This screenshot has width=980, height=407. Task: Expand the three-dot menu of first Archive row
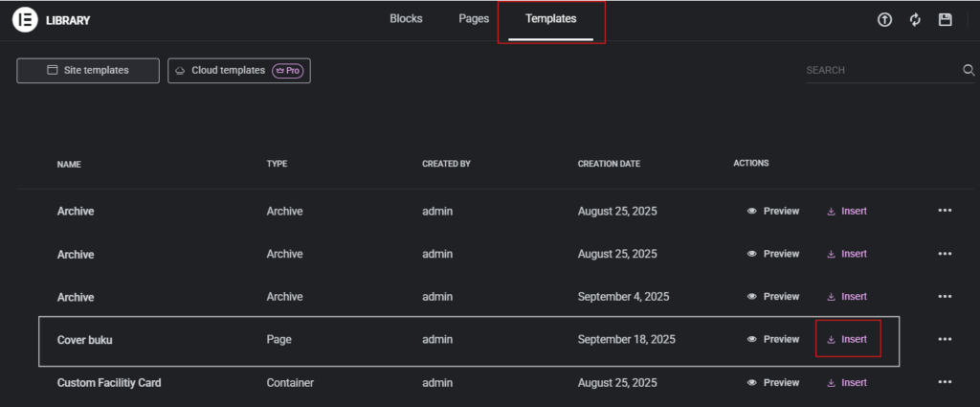point(945,211)
